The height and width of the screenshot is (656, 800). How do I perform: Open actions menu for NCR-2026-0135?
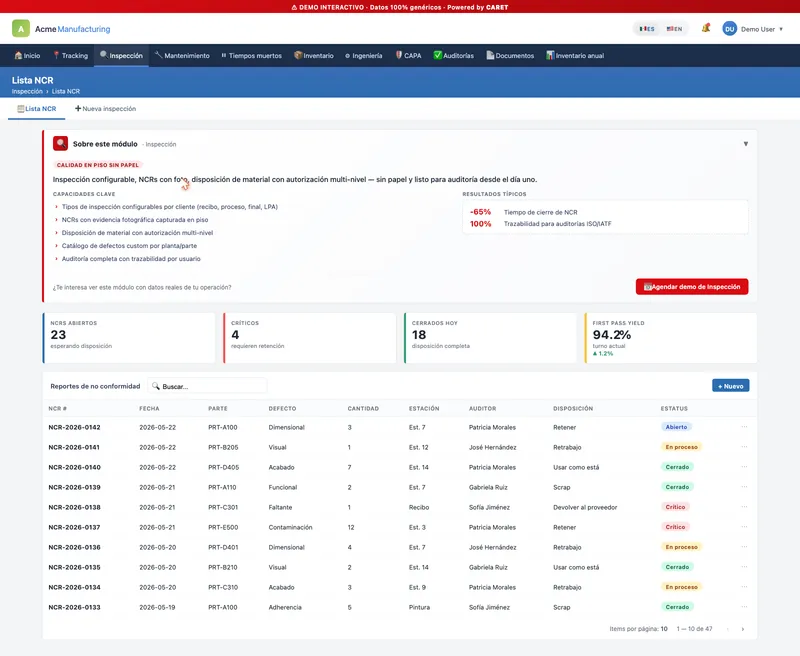coord(744,567)
